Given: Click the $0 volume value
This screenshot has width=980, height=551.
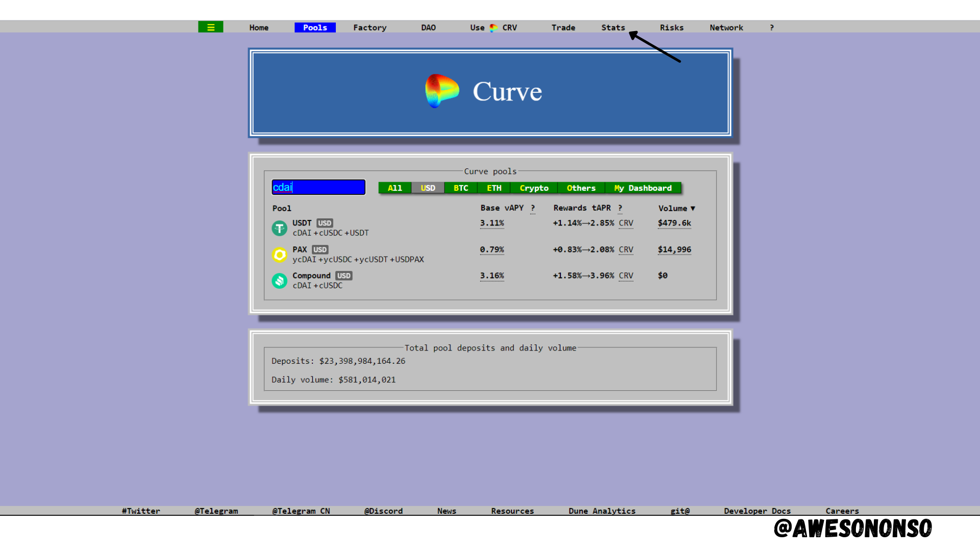Looking at the screenshot, I should [x=663, y=275].
